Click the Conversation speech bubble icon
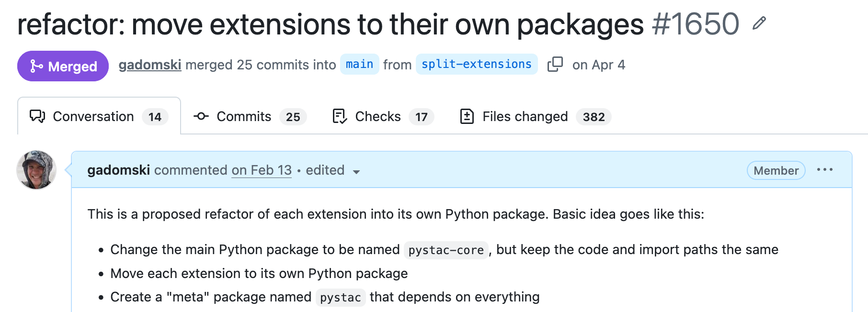The width and height of the screenshot is (868, 312). pos(37,116)
